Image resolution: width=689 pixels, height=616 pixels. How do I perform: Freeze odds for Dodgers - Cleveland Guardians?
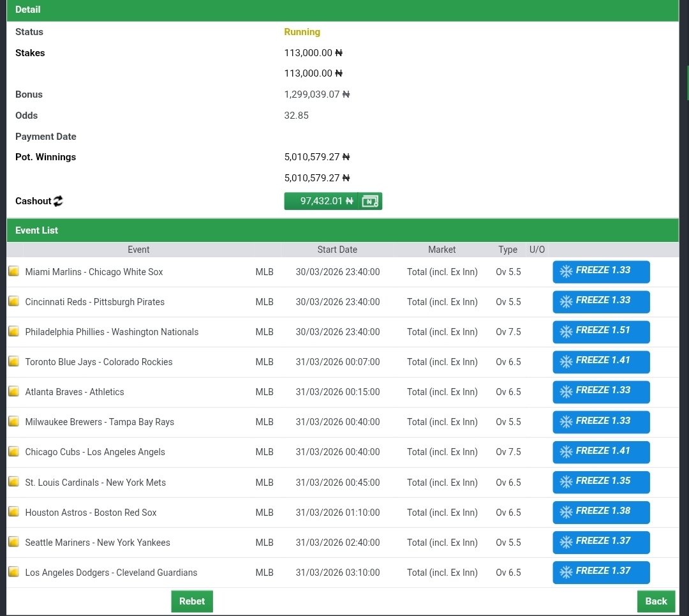tap(601, 572)
